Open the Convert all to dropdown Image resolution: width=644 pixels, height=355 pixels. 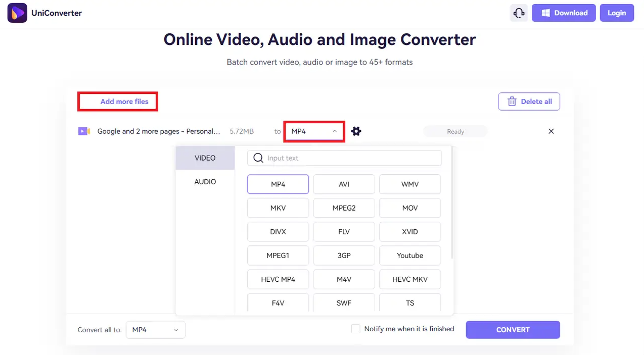[x=156, y=330]
